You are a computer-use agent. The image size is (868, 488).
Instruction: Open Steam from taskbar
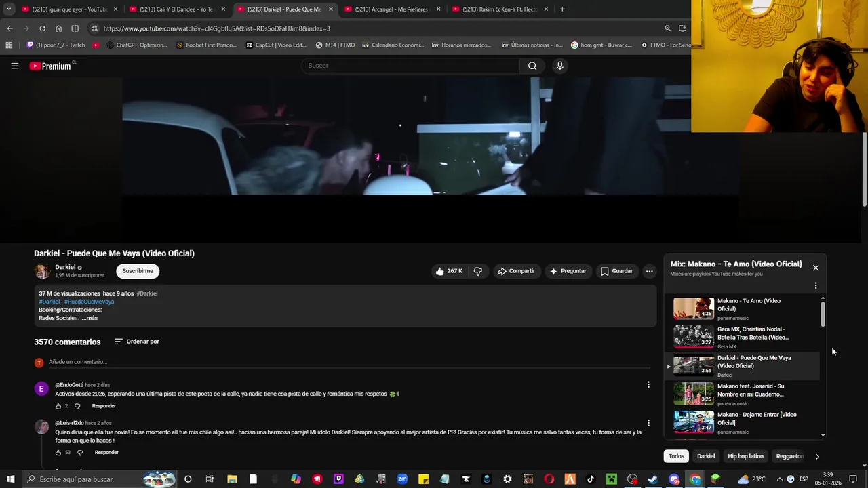point(653,479)
